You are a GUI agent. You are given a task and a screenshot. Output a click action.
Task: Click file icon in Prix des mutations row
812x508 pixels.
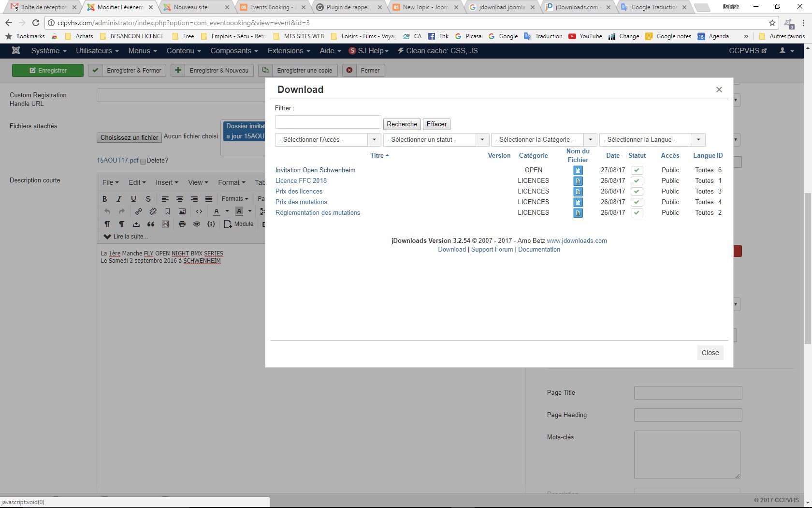tap(578, 202)
